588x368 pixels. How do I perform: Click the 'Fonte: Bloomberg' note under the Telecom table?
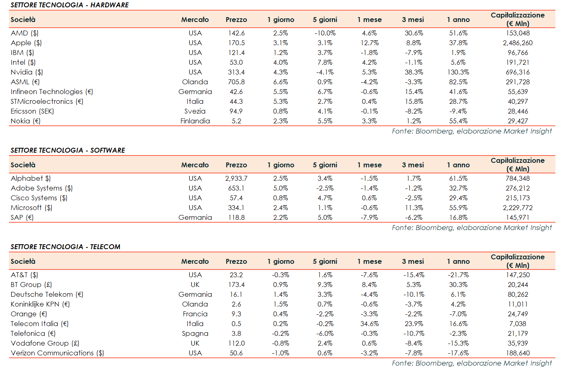click(472, 363)
